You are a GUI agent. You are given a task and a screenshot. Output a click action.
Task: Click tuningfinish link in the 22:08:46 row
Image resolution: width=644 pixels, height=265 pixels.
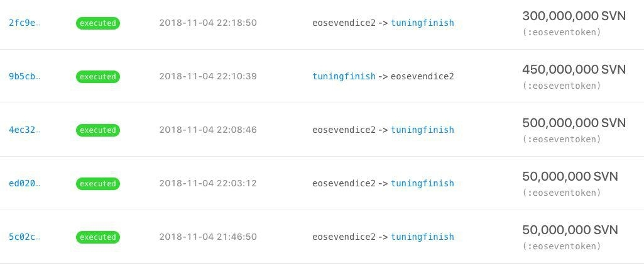click(422, 130)
